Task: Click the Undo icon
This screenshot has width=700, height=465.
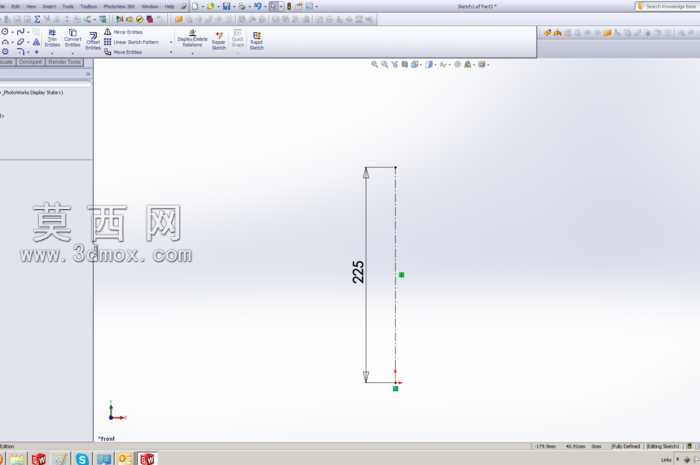Action: 258,6
